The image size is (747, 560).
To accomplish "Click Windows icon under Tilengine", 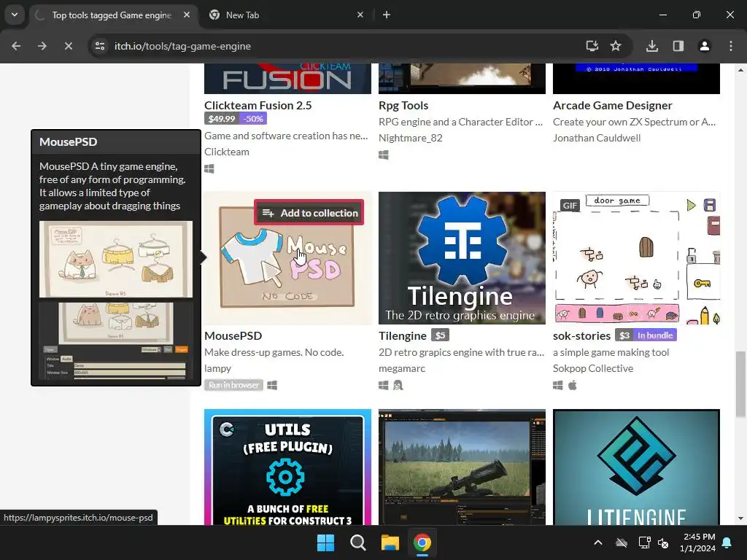I will click(x=384, y=385).
